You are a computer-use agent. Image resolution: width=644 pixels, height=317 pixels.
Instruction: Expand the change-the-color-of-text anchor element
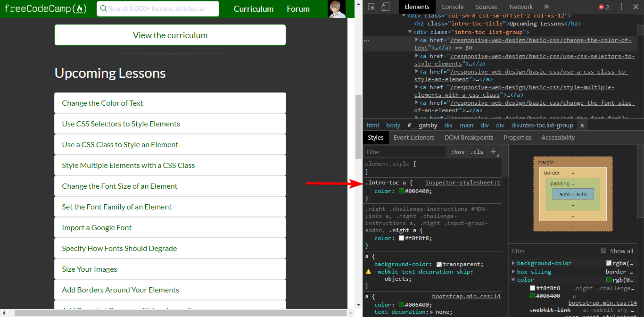pos(416,40)
